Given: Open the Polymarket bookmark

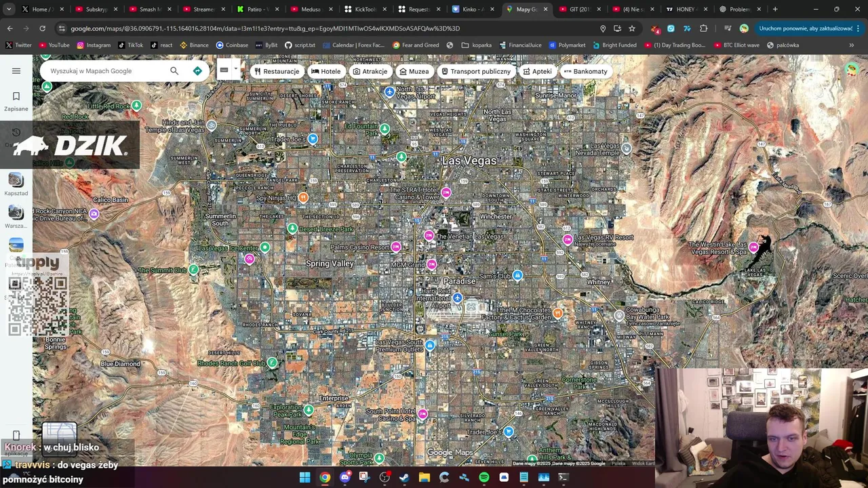Looking at the screenshot, I should (567, 45).
